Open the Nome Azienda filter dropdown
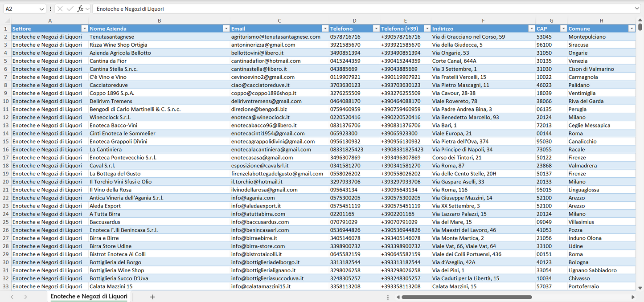The height and width of the screenshot is (302, 644). [226, 29]
